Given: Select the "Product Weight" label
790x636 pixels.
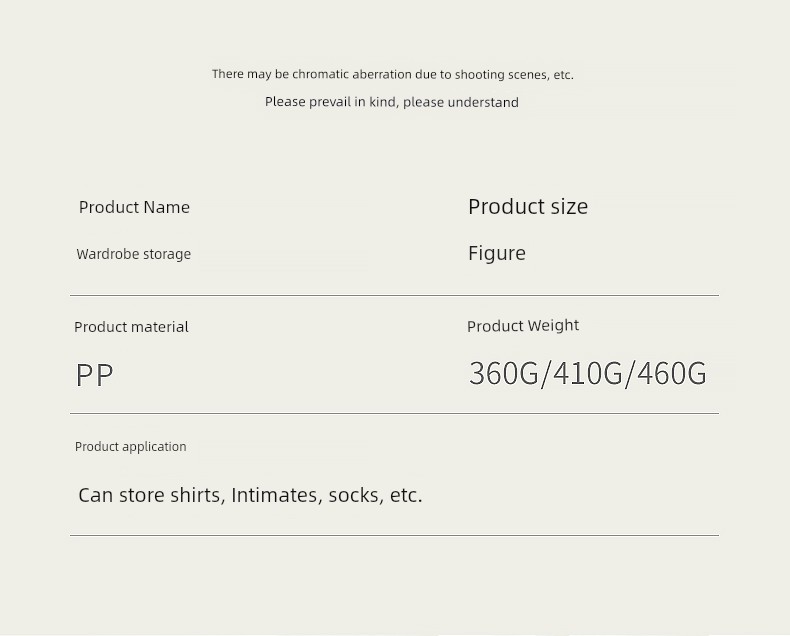Looking at the screenshot, I should (522, 326).
